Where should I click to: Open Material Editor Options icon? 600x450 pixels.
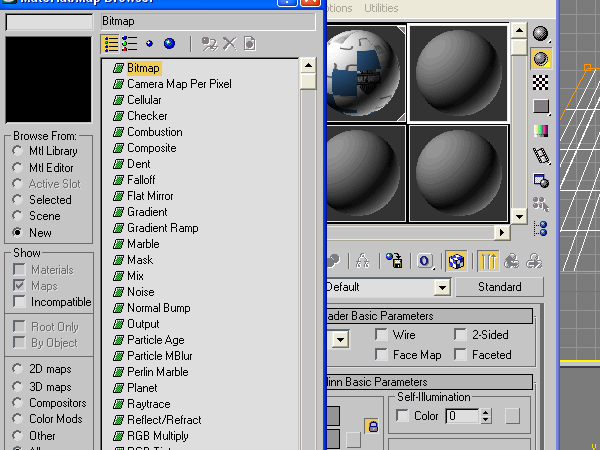coord(541,180)
